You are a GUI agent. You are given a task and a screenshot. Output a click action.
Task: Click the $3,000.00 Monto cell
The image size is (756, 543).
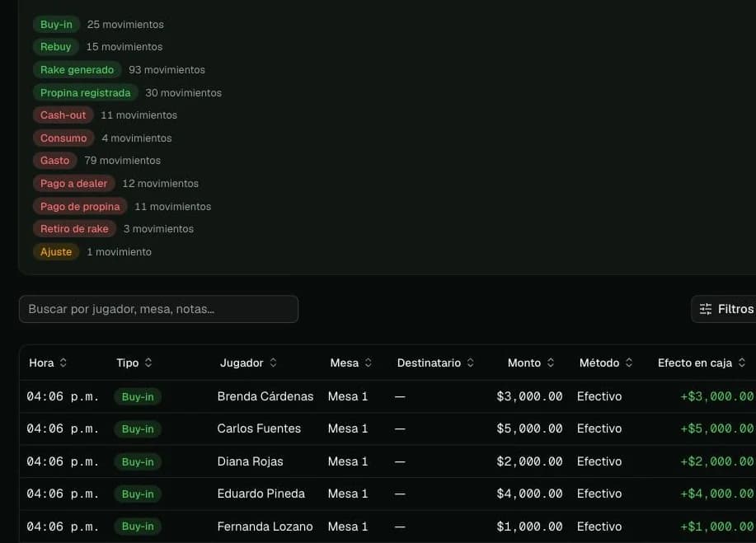click(x=529, y=396)
